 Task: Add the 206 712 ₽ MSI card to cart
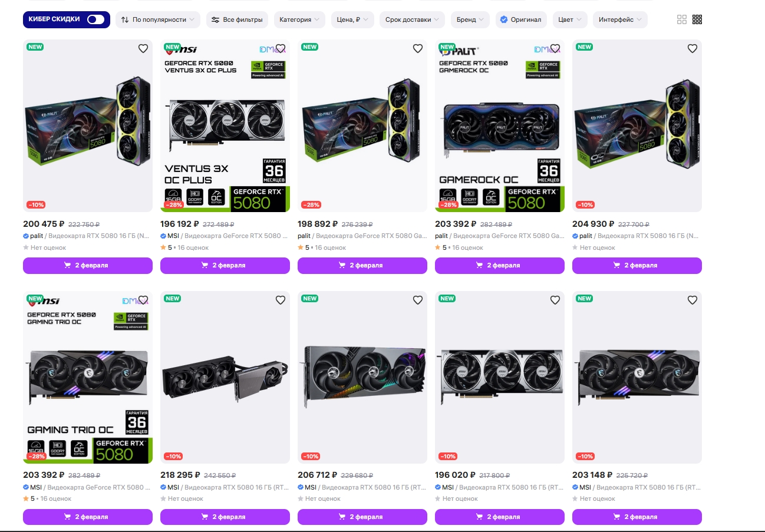(362, 517)
